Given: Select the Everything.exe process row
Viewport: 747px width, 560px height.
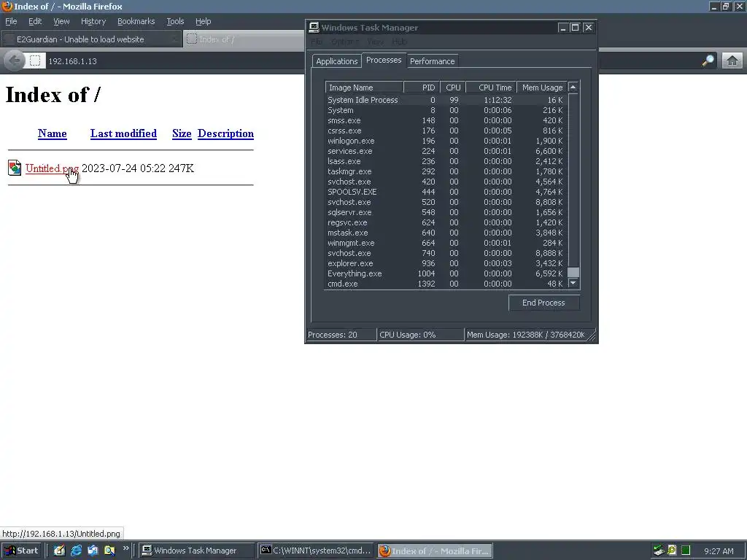Looking at the screenshot, I should [446, 273].
